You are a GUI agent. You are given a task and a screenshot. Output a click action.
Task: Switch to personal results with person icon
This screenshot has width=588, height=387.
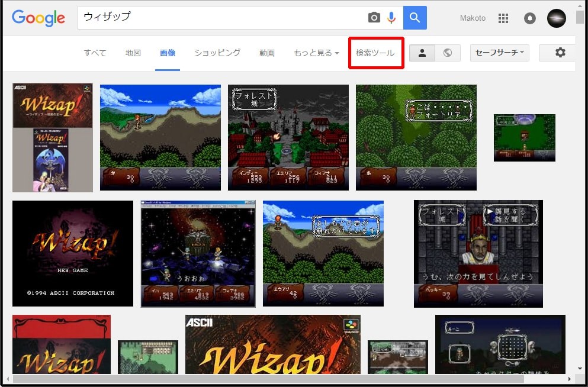(x=422, y=53)
